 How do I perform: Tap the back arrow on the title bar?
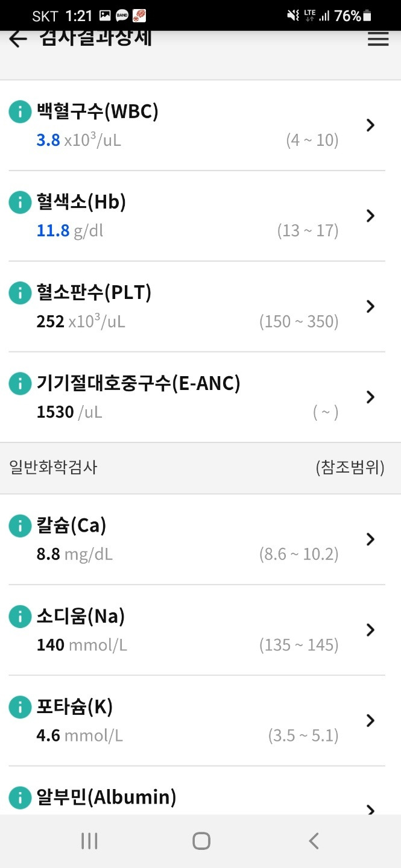(17, 39)
